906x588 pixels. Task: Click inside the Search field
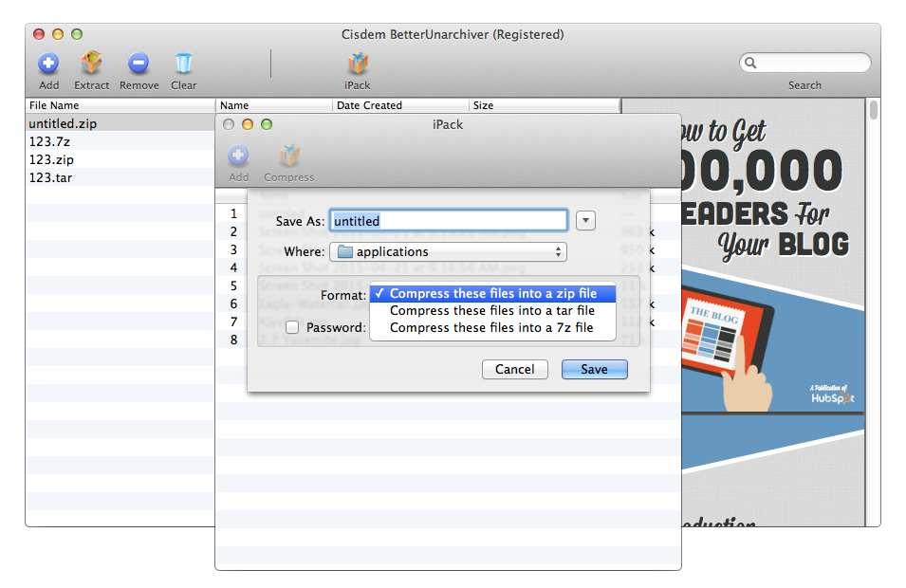pos(804,63)
